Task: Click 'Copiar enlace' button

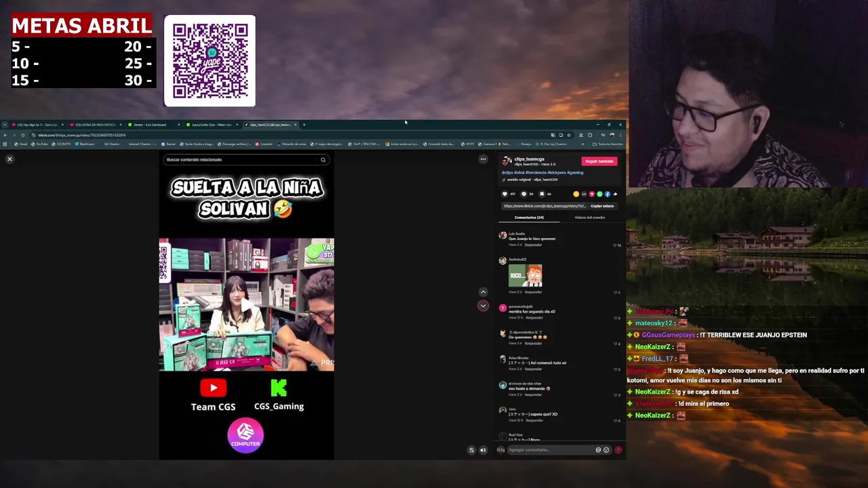Action: pos(602,206)
